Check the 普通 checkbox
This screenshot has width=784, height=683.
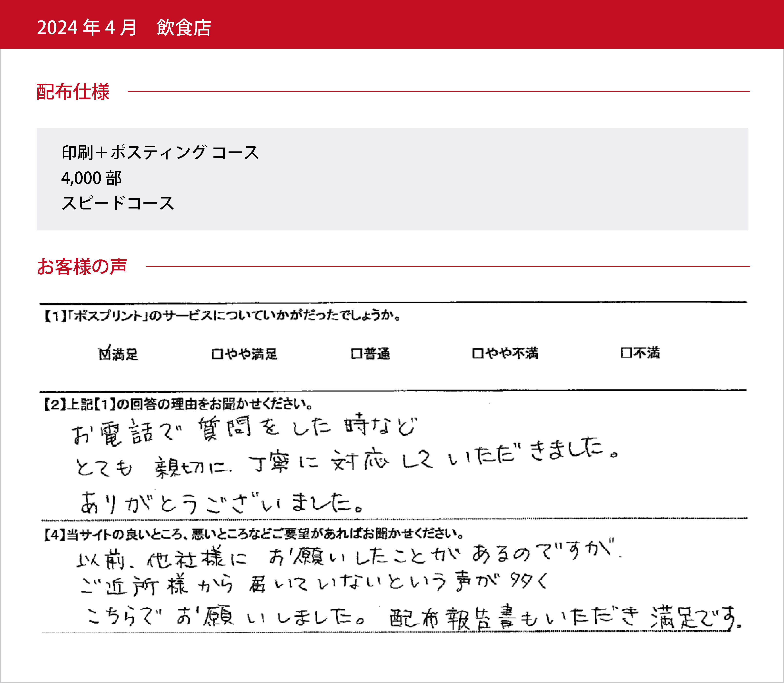click(x=357, y=354)
